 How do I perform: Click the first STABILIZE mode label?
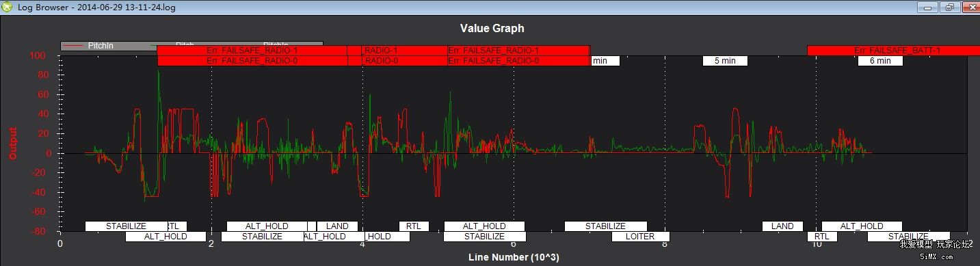(127, 226)
